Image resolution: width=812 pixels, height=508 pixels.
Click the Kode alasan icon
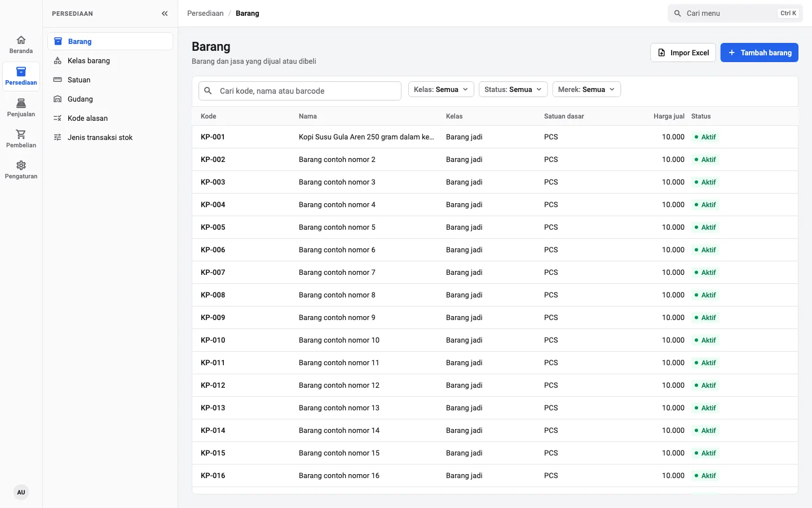pos(58,119)
